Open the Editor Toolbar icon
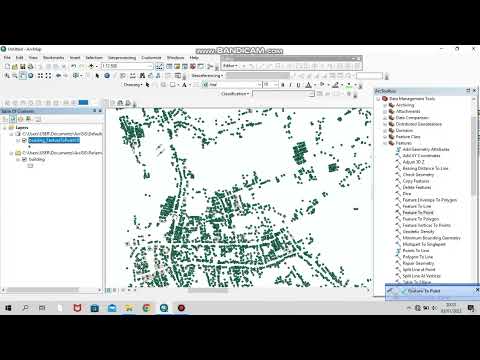Viewport: 480px width, 360px height. [160, 66]
